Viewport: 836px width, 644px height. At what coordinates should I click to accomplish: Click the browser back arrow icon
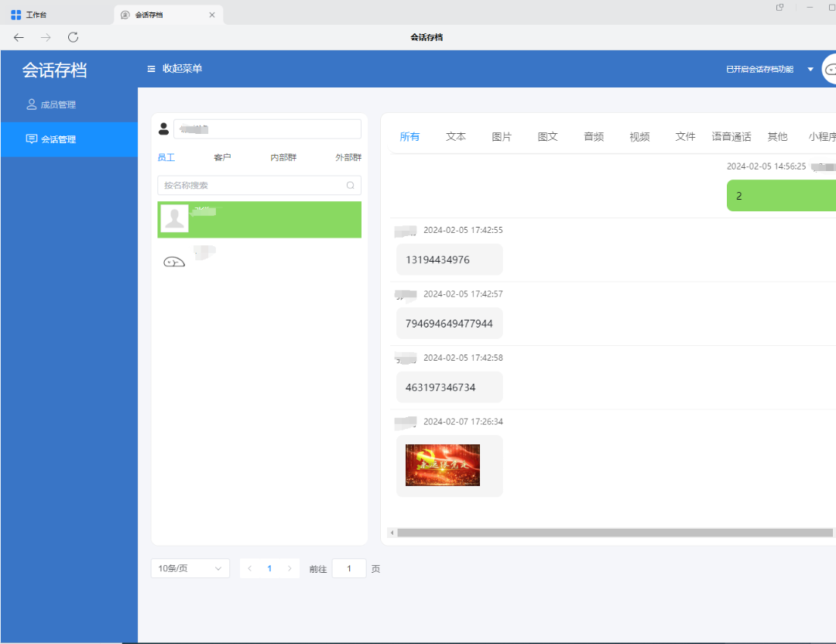[19, 37]
